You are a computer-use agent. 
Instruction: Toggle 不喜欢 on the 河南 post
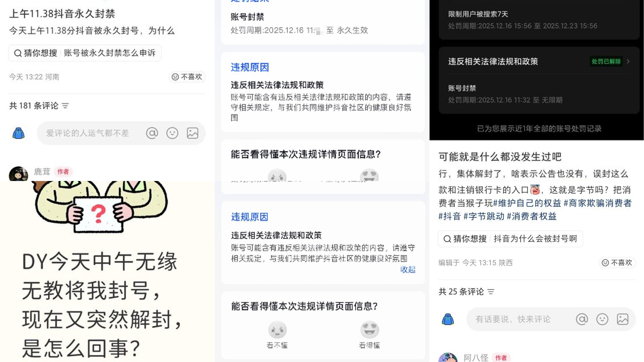187,77
